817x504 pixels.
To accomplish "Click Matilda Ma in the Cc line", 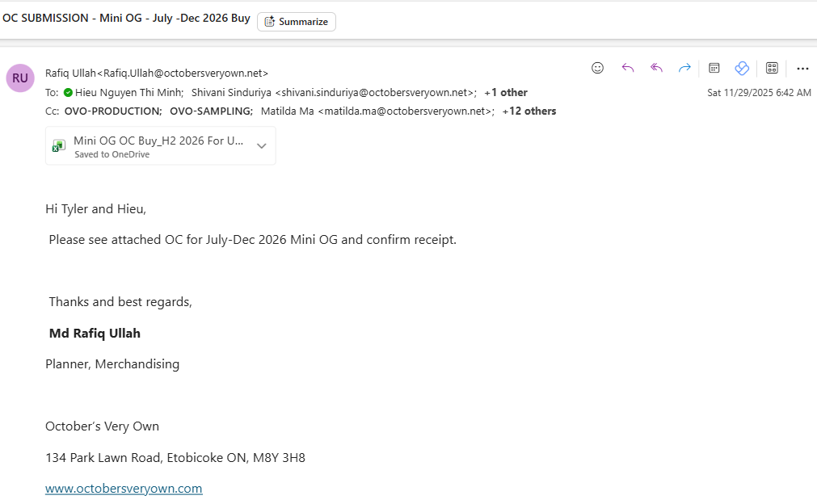I will 287,111.
